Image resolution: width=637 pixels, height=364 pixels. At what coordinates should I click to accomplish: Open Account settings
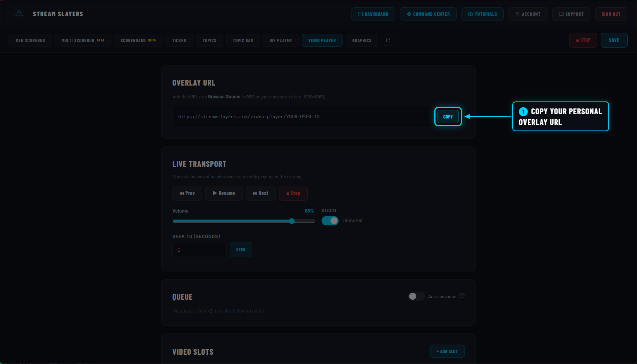pyautogui.click(x=528, y=14)
